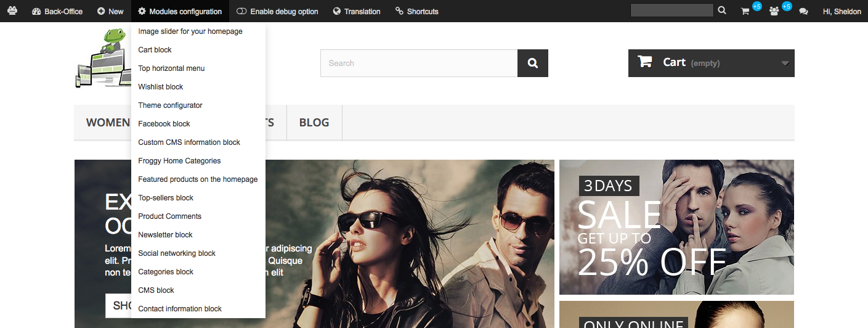The width and height of the screenshot is (868, 328).
Task: Click the frog logo icon in top bar
Action: click(x=12, y=11)
